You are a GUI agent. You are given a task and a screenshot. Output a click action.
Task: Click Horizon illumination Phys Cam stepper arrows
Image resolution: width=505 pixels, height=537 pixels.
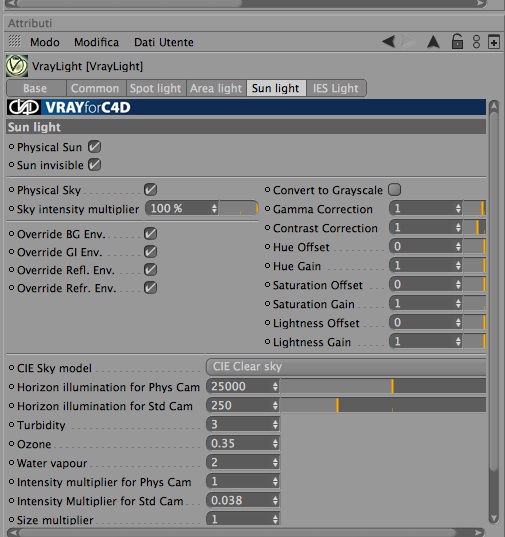click(x=275, y=387)
